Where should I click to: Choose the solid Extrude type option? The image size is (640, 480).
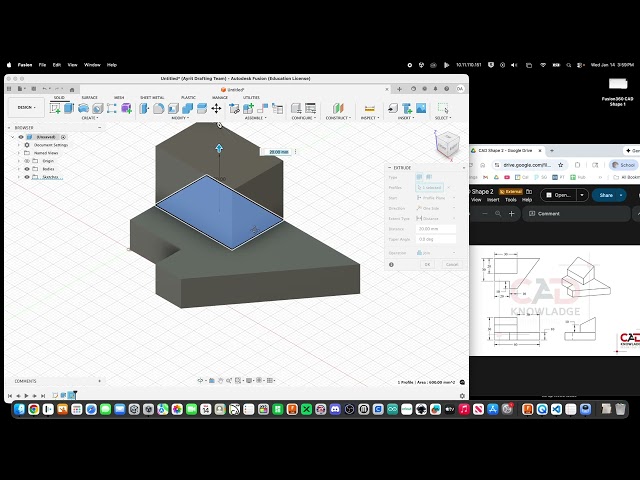419,177
